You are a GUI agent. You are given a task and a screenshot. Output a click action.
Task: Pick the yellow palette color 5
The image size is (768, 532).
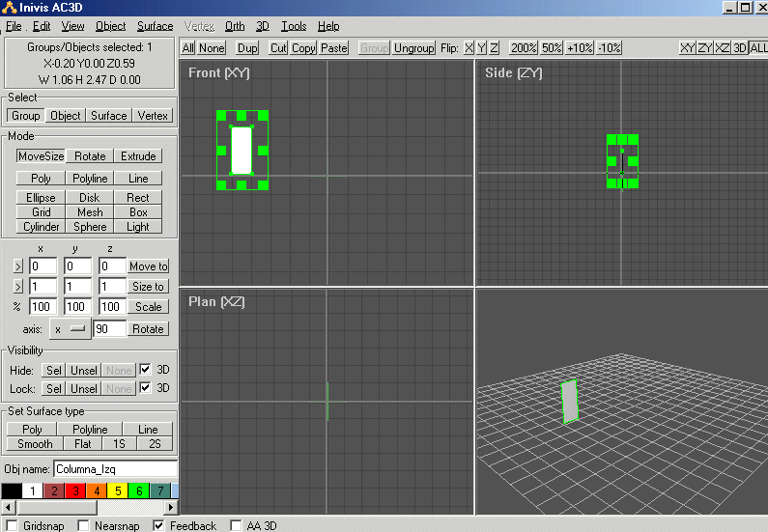click(x=118, y=491)
